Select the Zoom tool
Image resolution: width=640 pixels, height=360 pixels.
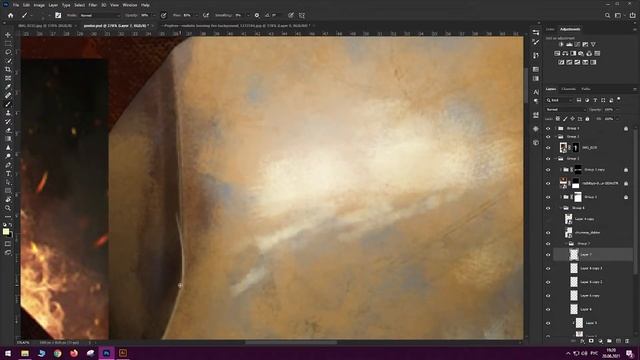8,208
